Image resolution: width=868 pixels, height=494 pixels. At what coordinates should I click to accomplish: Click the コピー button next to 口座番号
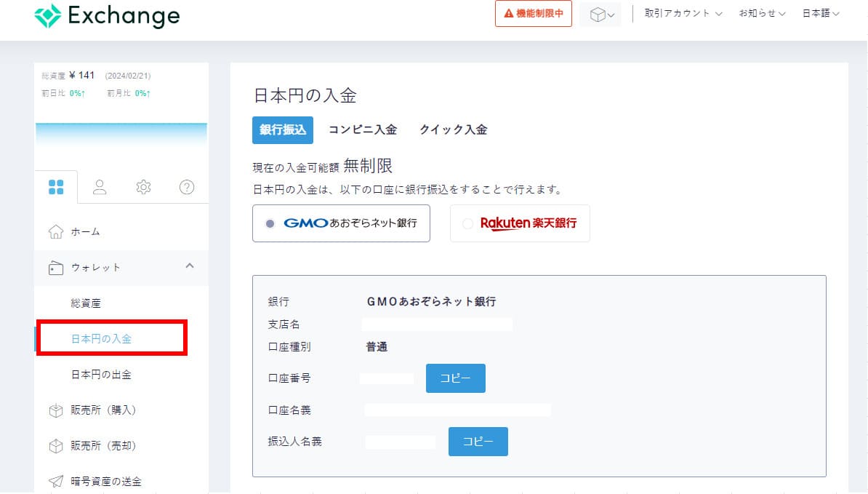coord(455,378)
